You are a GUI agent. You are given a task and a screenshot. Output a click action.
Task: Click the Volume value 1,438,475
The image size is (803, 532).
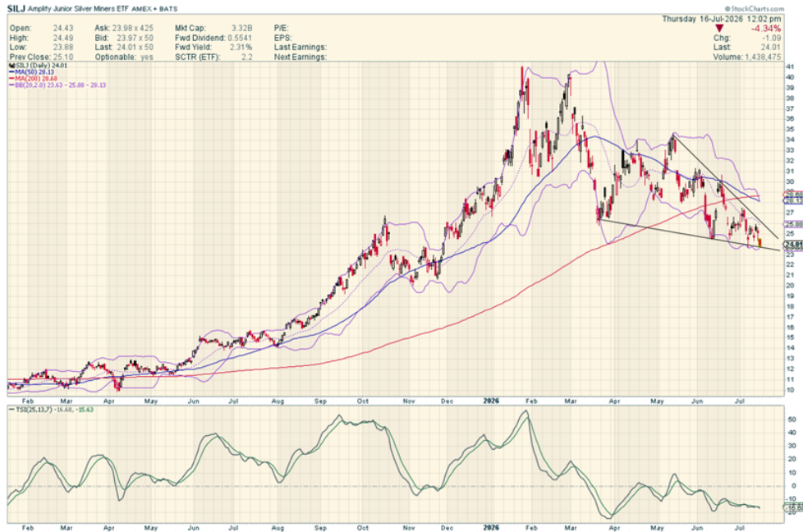761,57
